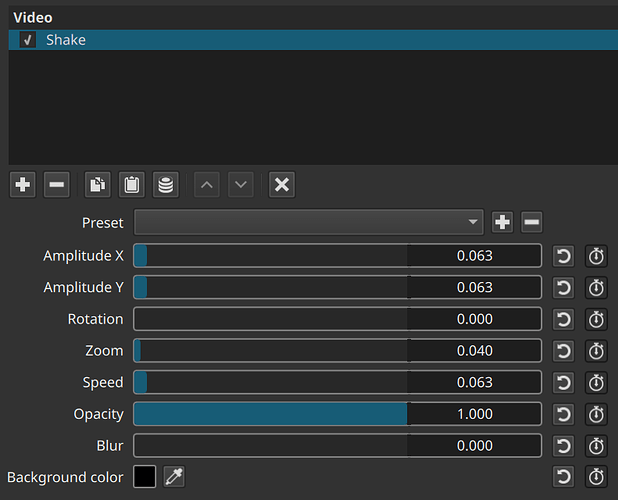Click the Rotation slider
618x500 pixels.
(270, 319)
